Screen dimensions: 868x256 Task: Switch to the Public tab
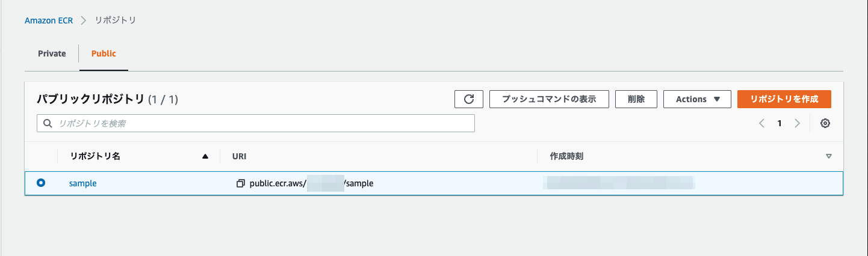tap(104, 53)
